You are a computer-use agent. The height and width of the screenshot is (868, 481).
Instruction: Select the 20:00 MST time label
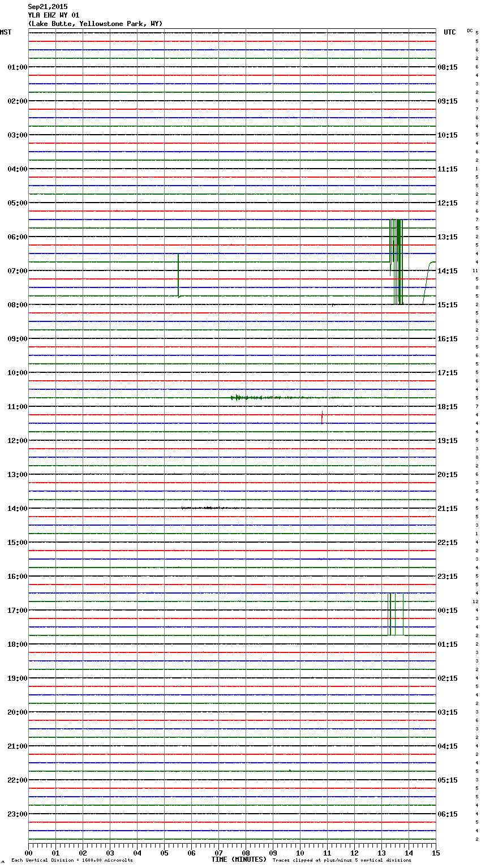(18, 712)
